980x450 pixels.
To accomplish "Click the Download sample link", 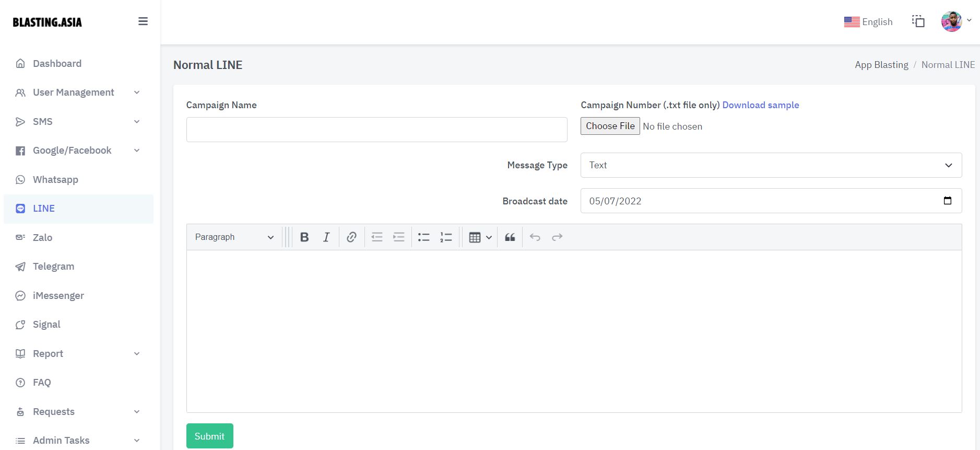I will (761, 105).
